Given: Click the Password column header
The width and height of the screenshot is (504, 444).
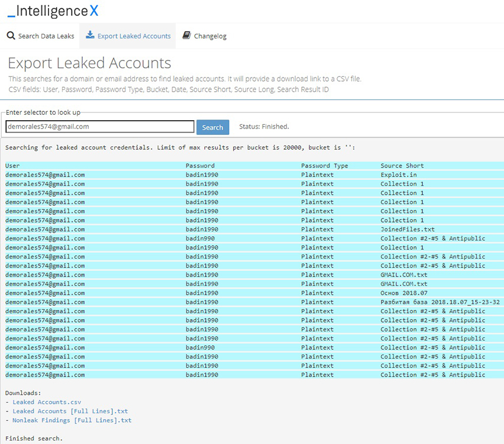Looking at the screenshot, I should [200, 166].
